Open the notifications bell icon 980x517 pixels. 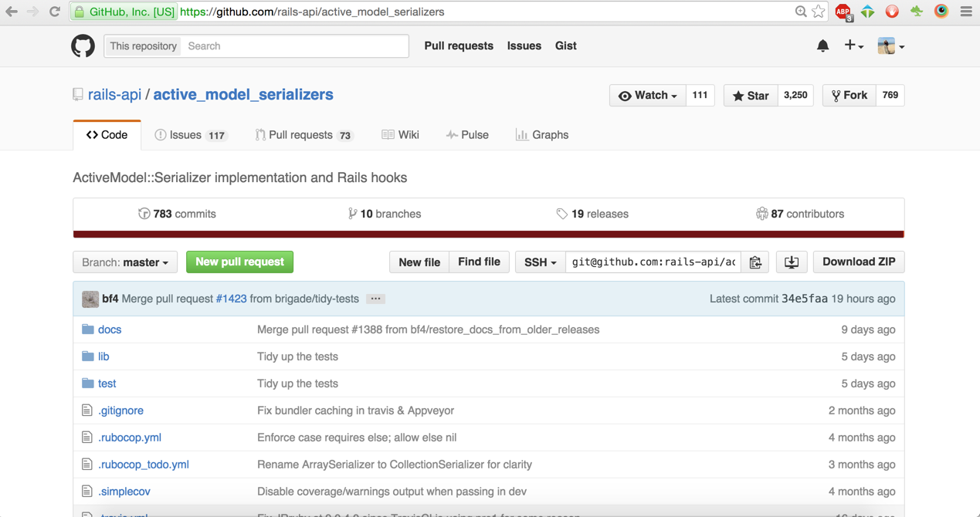click(822, 46)
